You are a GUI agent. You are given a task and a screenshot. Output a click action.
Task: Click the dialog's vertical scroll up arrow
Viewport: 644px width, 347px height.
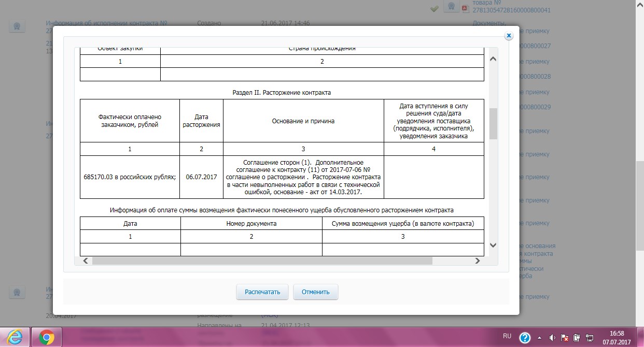[493, 59]
